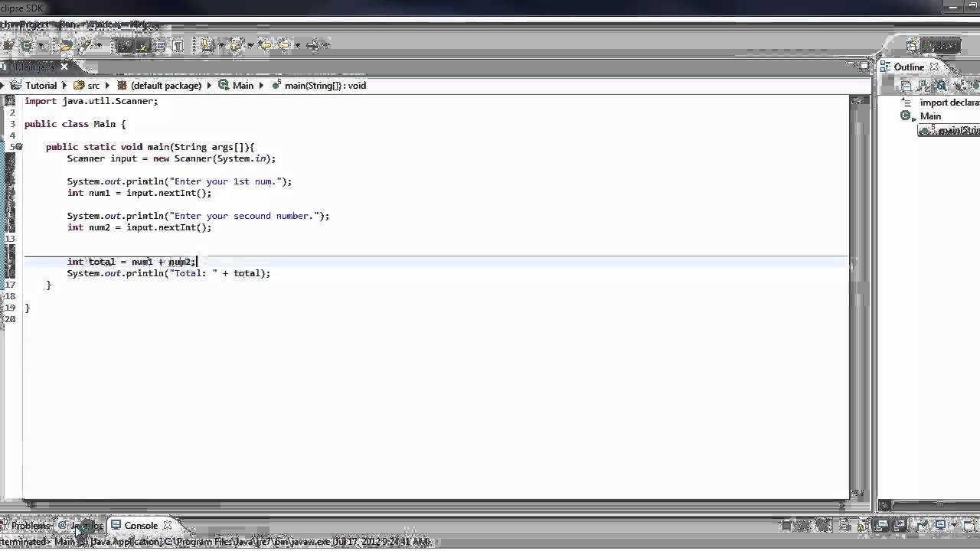The image size is (980, 551).
Task: Click Collapse All in Outline toolbar
Action: pyautogui.click(x=906, y=86)
